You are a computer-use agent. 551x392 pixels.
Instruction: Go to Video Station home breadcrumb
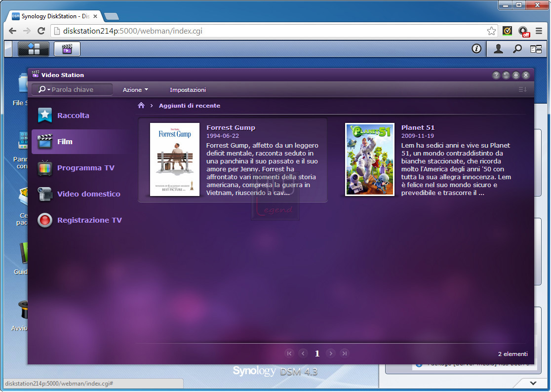click(x=141, y=105)
